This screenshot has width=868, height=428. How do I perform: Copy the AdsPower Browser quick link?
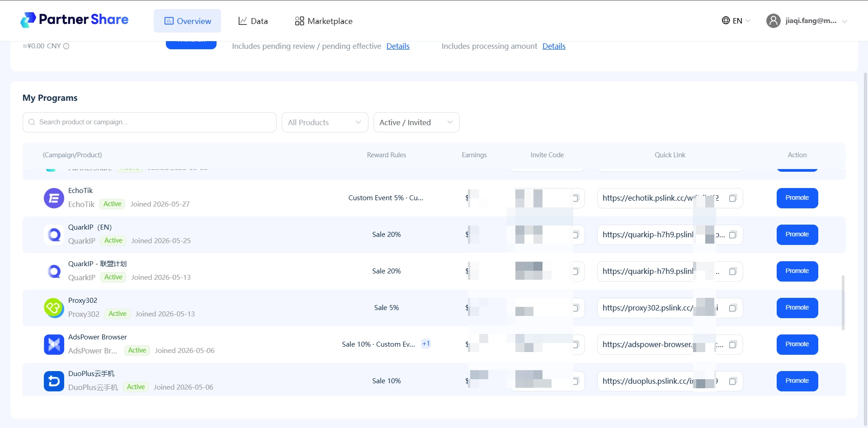pos(733,344)
